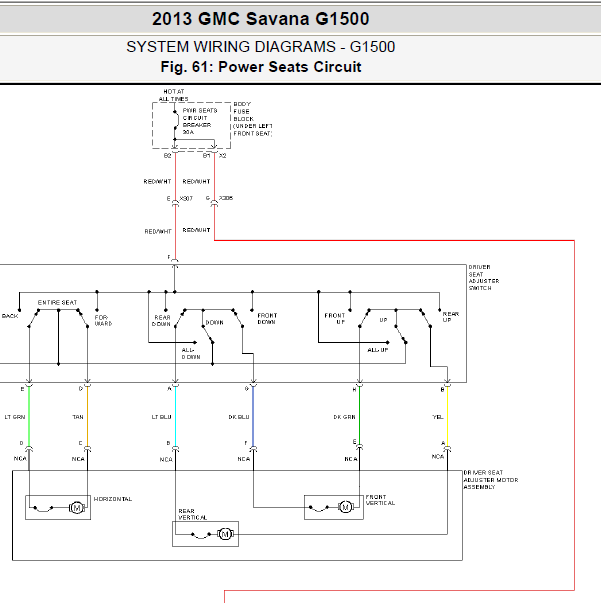Select the 'SYSTEM WIRING DIAGRAMS - G1500' heading
Image resolution: width=601 pixels, height=603 pixels.
click(261, 47)
